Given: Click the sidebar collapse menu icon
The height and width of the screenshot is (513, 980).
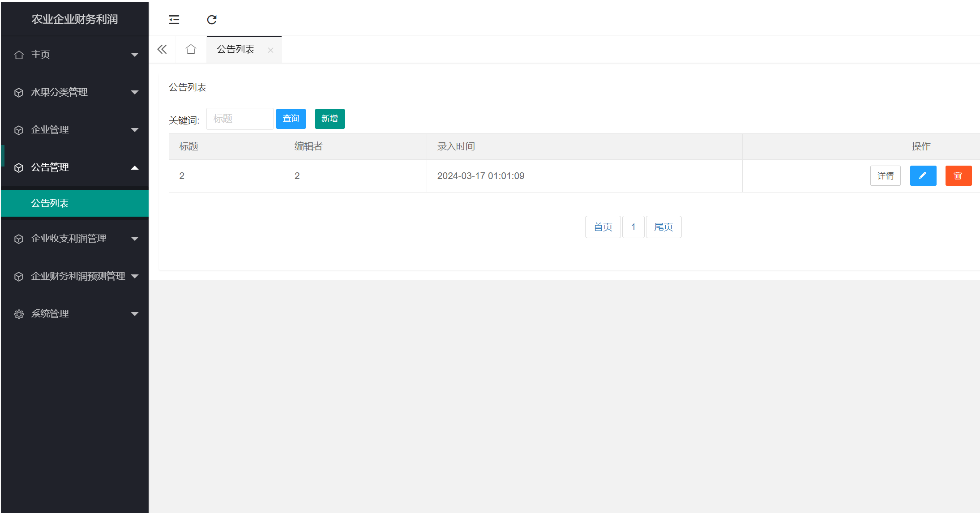Looking at the screenshot, I should (x=174, y=20).
